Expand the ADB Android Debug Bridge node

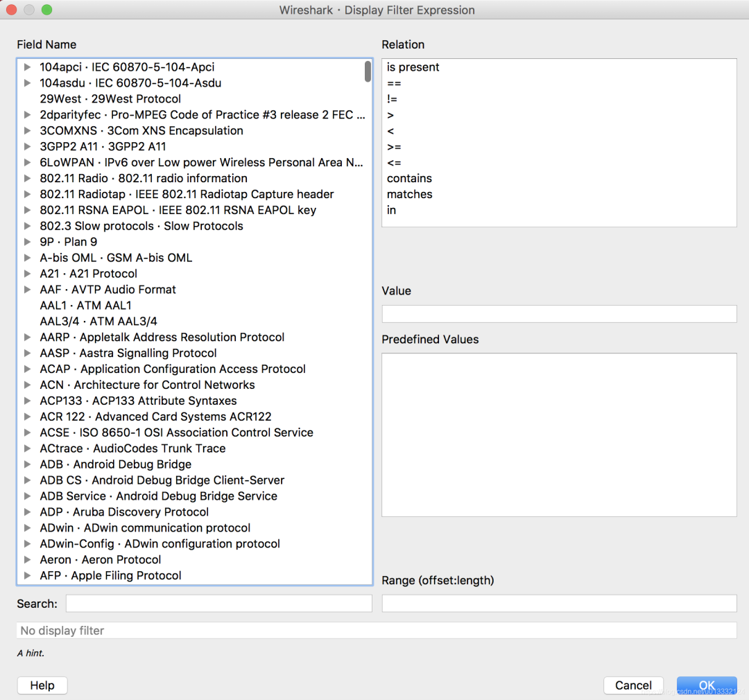(27, 464)
